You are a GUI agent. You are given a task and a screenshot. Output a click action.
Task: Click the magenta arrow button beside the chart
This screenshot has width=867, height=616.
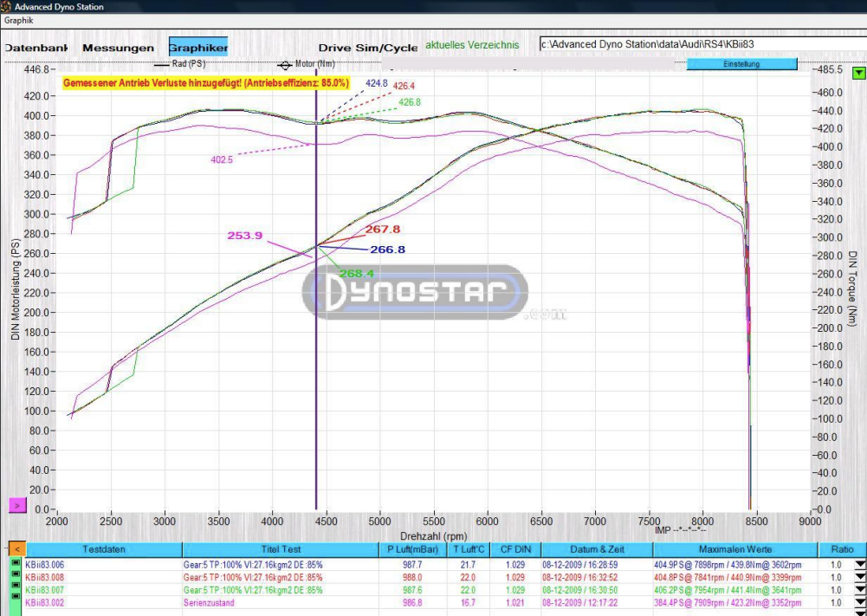point(17,503)
